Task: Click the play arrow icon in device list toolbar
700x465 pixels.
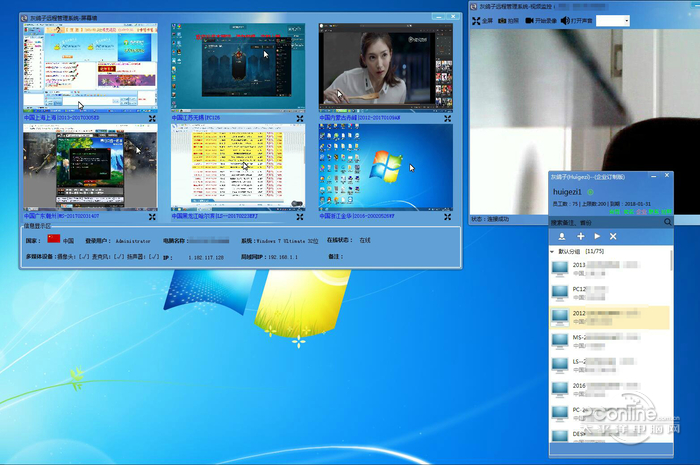Action: 597,236
